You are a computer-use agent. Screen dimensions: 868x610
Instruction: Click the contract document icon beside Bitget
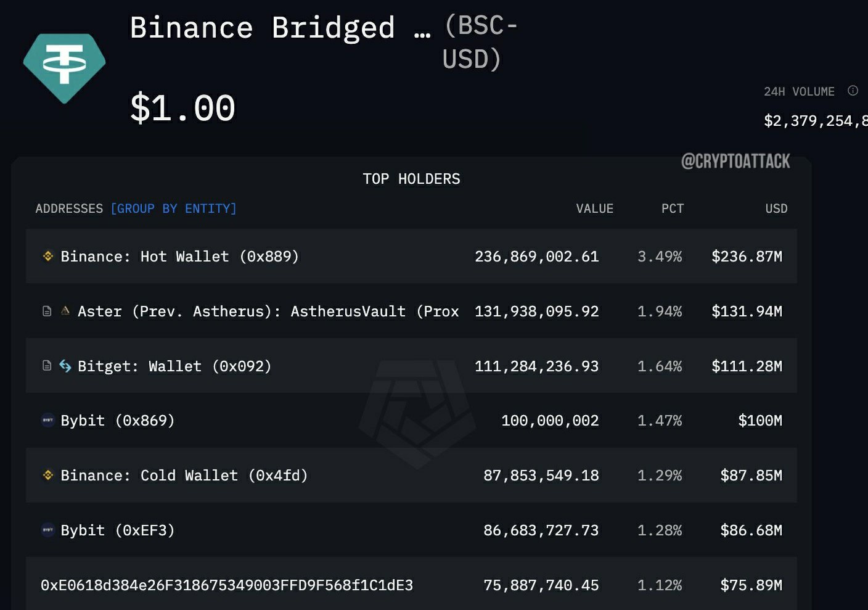click(x=47, y=366)
